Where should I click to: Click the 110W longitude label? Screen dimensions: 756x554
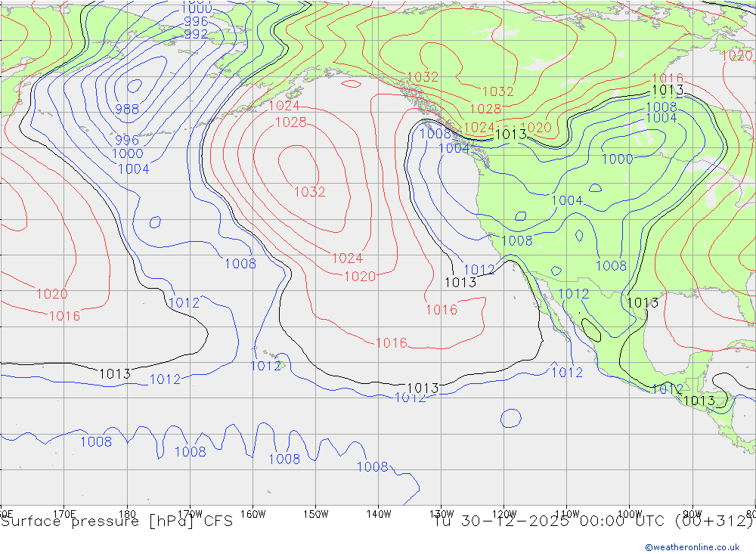(567, 514)
